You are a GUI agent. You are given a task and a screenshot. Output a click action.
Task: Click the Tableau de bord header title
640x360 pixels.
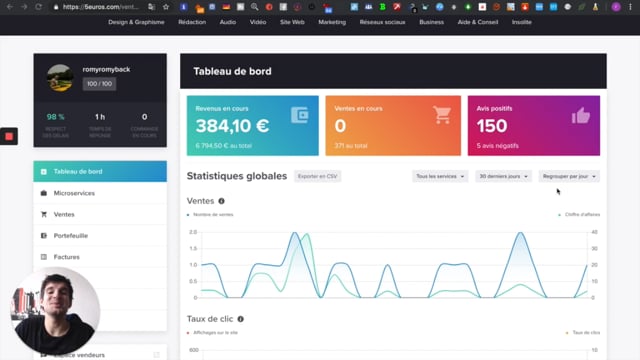[232, 71]
